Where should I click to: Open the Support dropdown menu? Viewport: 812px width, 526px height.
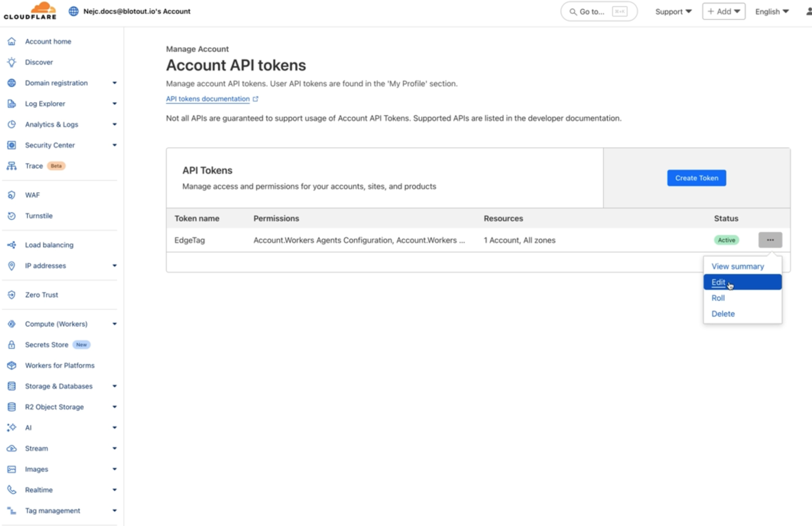point(673,12)
